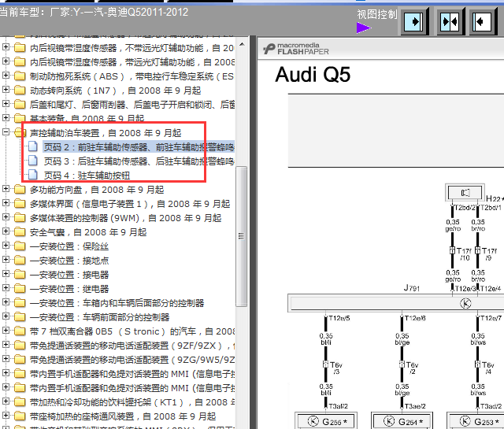Viewport: 504px width, 429px height.
Task: Select 带免提通话装置 (9ZG/9W5/9Z entry
Action: point(132,360)
